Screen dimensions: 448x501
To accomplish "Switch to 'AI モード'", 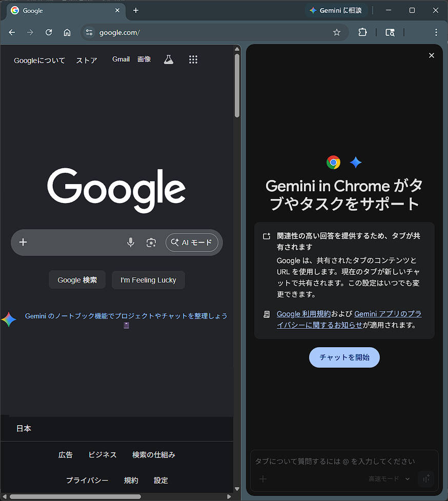I will [x=192, y=243].
